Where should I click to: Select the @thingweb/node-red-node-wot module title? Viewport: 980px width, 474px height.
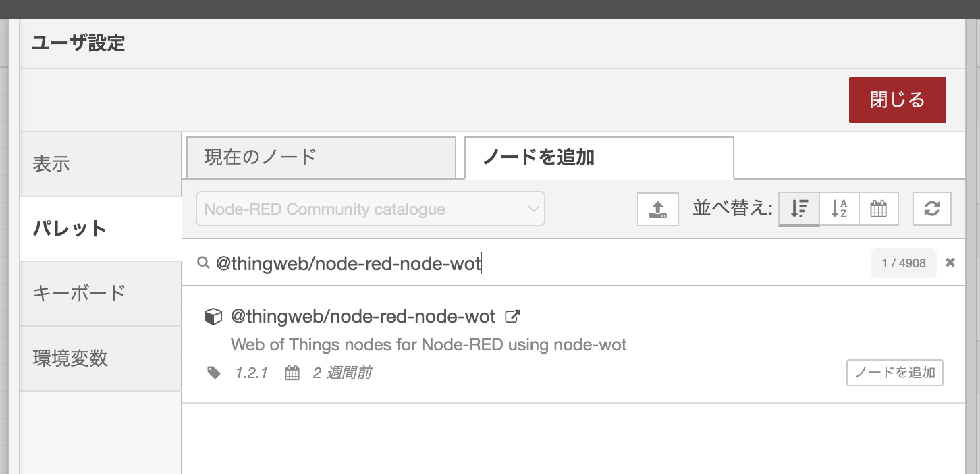[363, 316]
